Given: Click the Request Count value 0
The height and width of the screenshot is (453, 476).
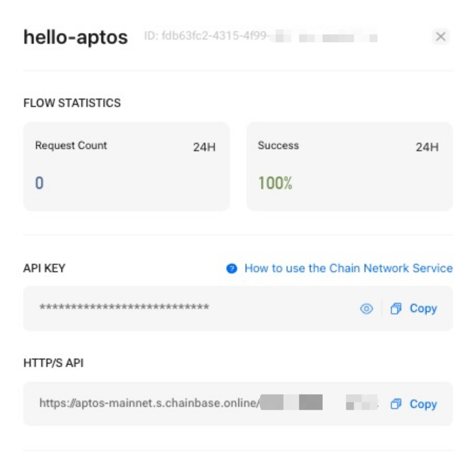Looking at the screenshot, I should point(40,183).
